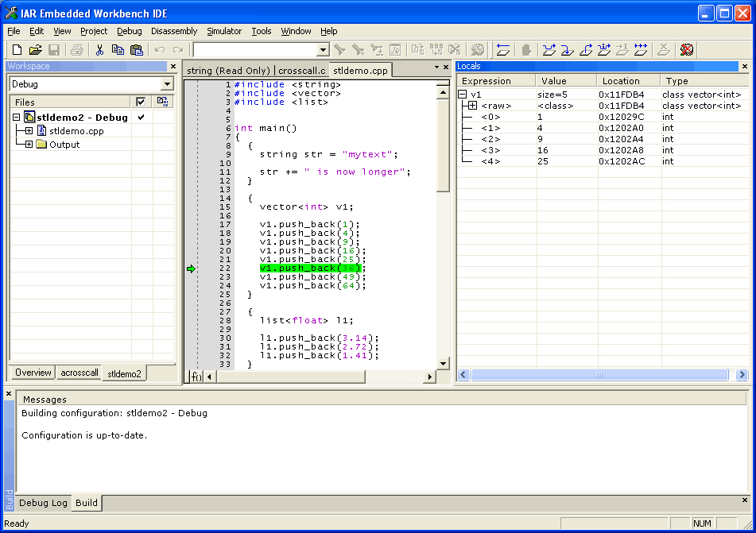Screen dimensions: 756x533
Task: Click the Paste clipboard icon
Action: (137, 49)
